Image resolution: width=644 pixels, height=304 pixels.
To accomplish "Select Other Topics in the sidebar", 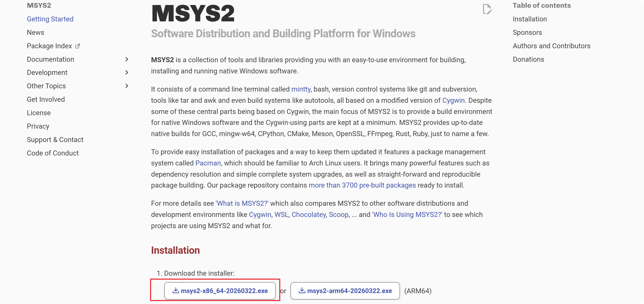I will pos(46,86).
